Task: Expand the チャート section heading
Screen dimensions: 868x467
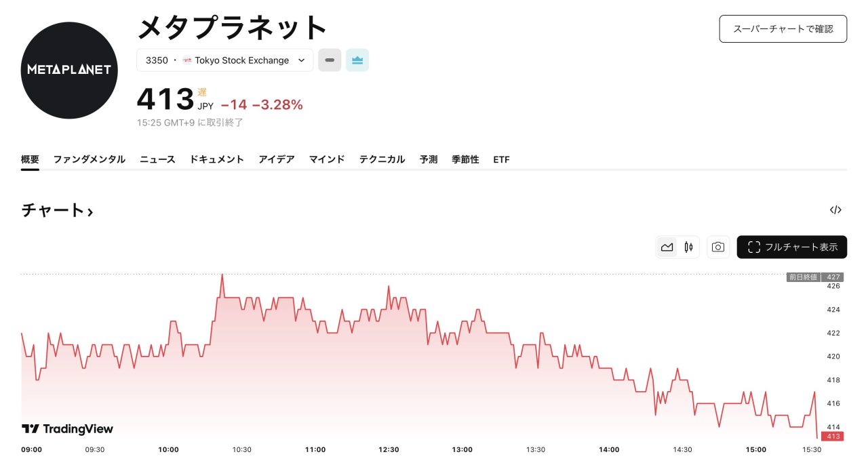Action: 57,211
